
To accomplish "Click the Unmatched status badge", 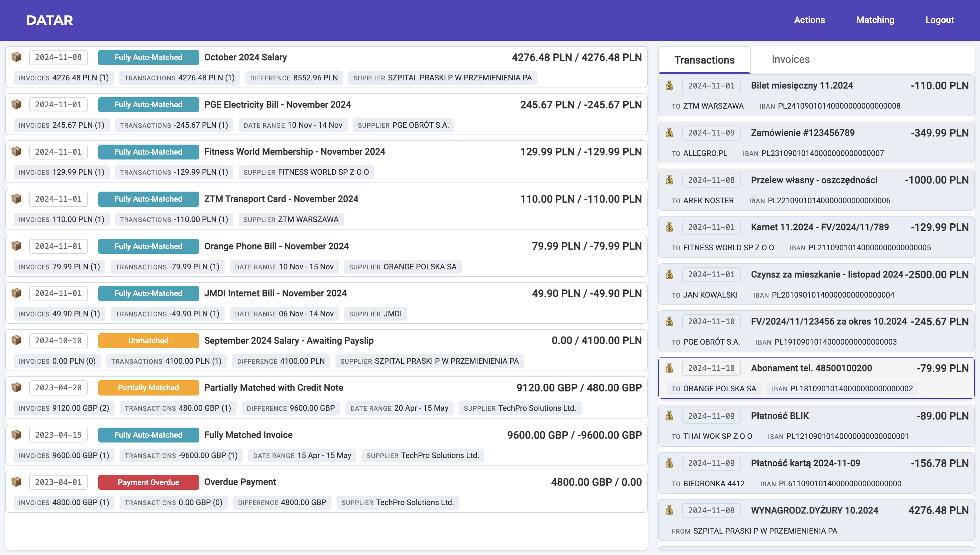I will pyautogui.click(x=148, y=341).
